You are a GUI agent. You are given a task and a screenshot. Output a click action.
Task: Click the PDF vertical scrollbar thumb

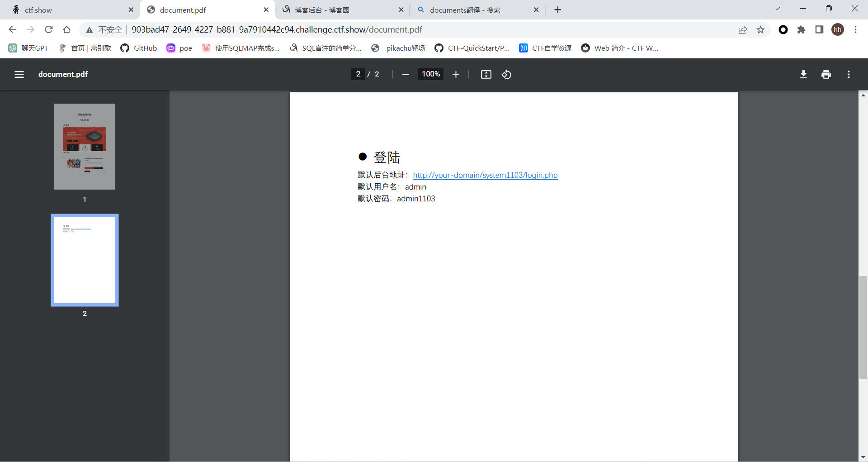(863, 327)
